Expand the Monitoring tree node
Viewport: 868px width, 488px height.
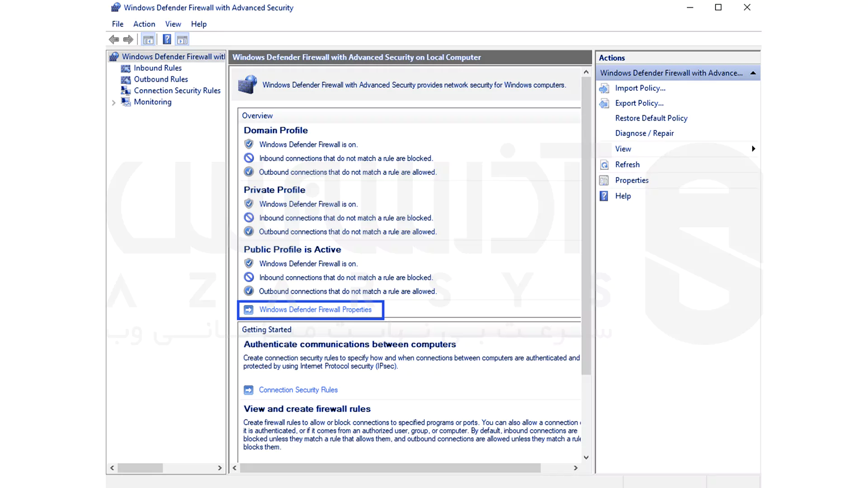point(113,103)
